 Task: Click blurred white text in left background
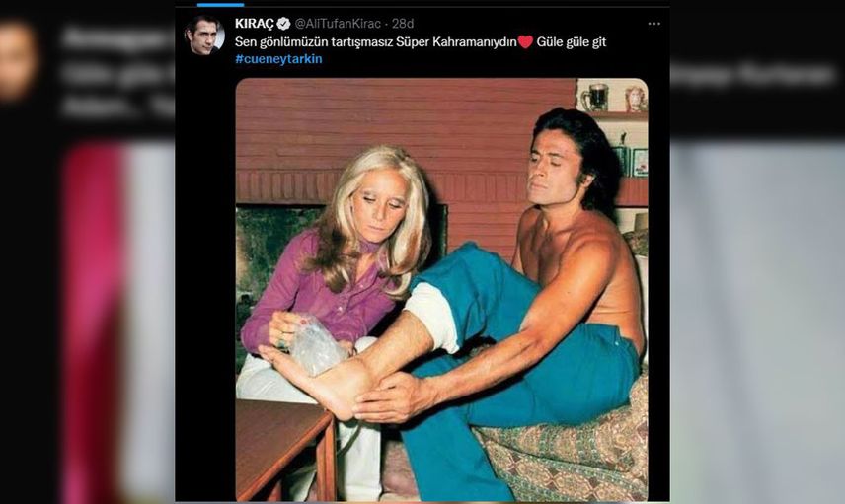(x=117, y=73)
